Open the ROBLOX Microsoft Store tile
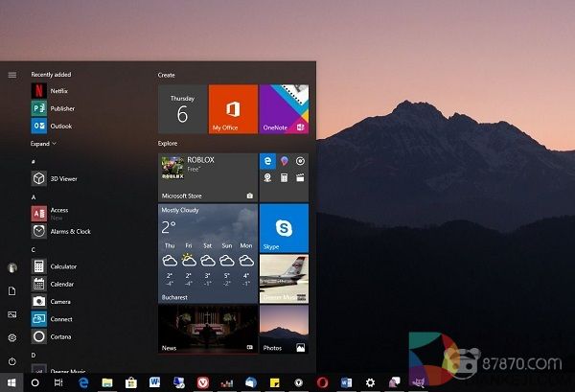This screenshot has height=392, width=575. pos(208,177)
